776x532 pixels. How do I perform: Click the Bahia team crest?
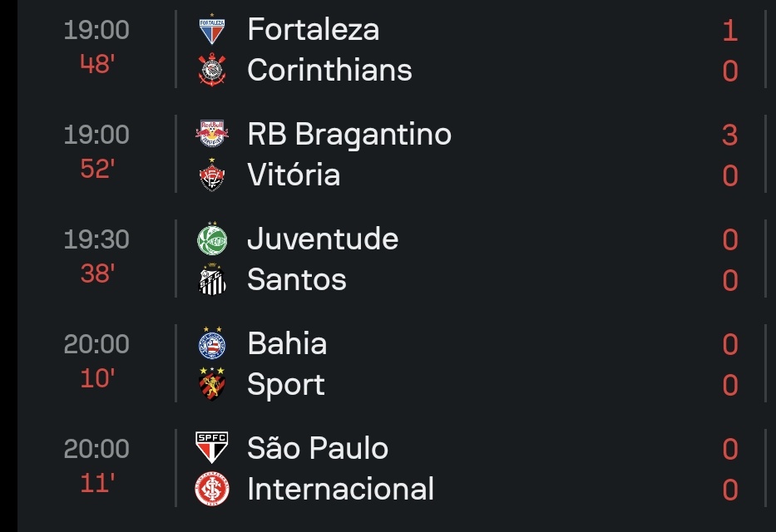211,344
